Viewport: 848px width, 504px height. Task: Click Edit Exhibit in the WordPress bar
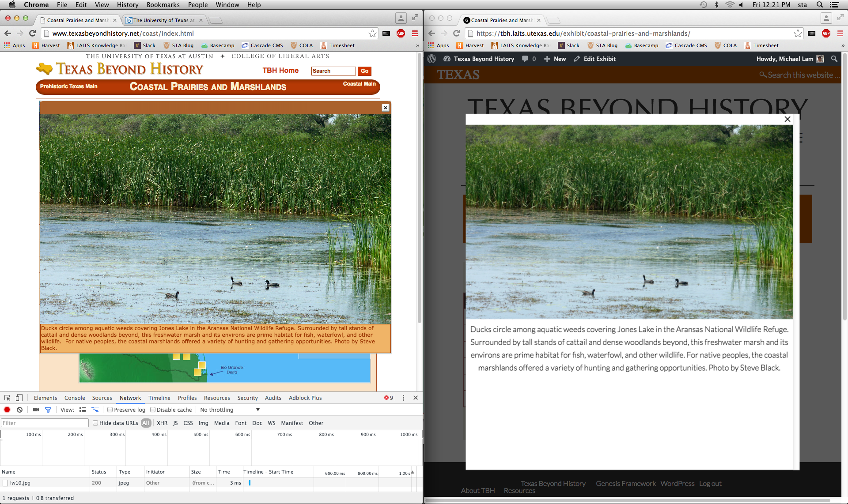pyautogui.click(x=594, y=59)
